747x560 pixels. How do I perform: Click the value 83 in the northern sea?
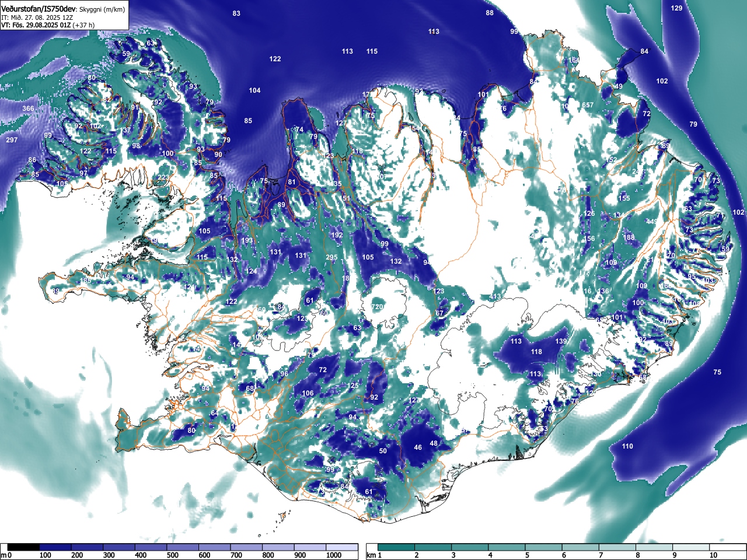coord(236,13)
